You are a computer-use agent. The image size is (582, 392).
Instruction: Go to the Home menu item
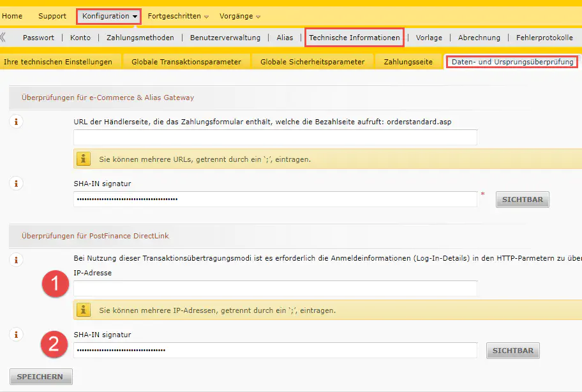[x=12, y=16]
